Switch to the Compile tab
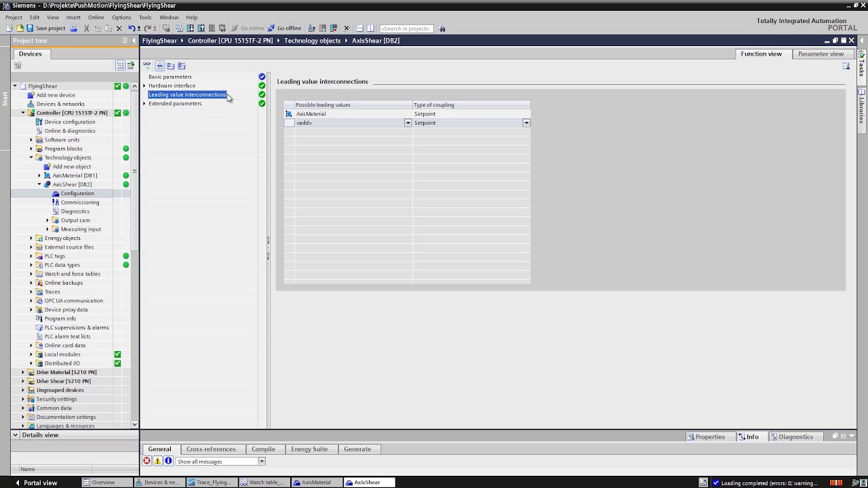Screen dimensions: 868x488 (263, 449)
